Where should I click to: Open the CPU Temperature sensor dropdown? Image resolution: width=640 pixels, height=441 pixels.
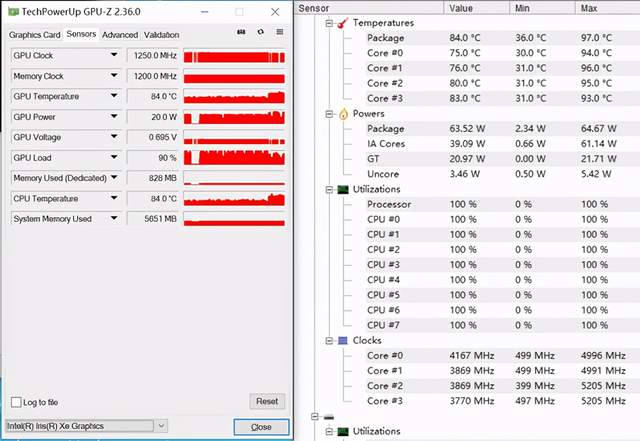[114, 198]
